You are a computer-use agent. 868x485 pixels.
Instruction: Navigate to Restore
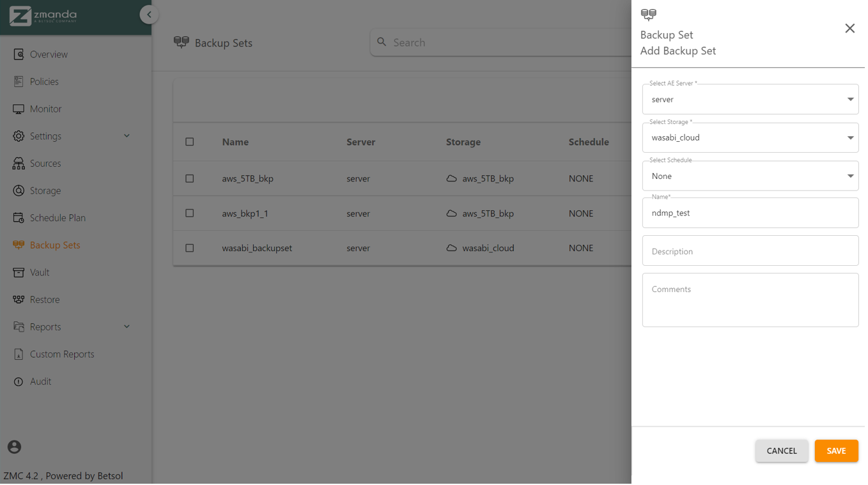[x=45, y=300]
